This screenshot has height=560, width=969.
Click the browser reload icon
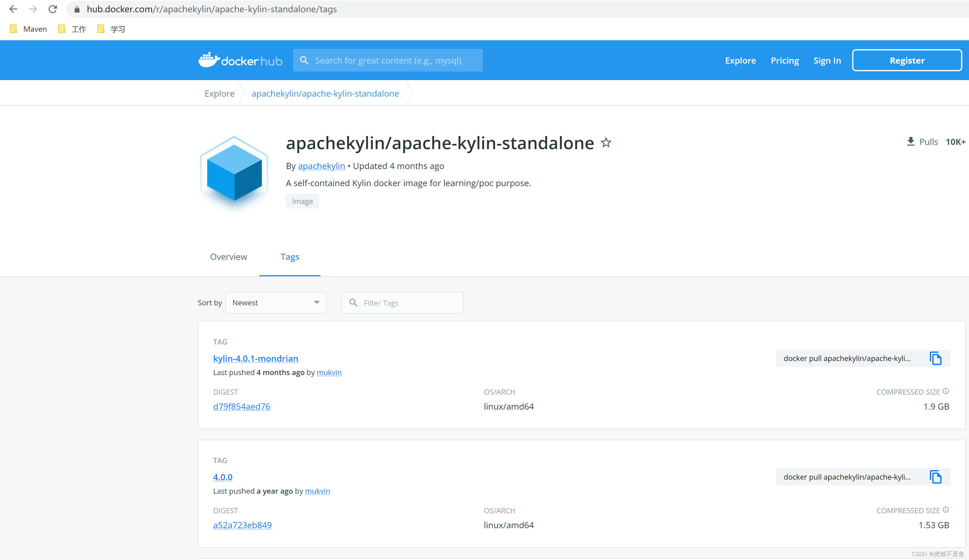point(53,9)
